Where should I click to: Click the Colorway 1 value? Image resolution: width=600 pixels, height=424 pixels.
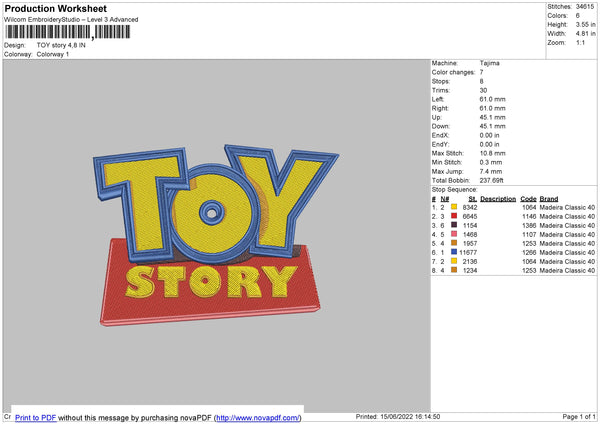53,54
